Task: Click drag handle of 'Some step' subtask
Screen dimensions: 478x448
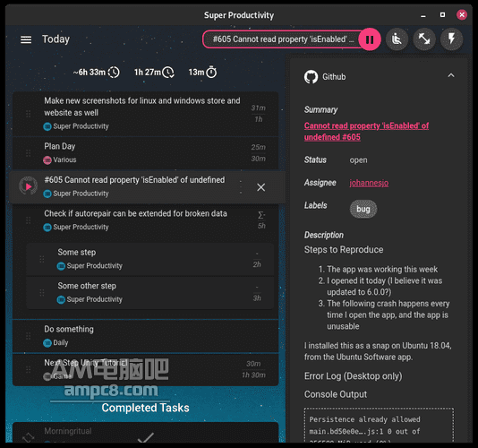Action: click(x=42, y=260)
